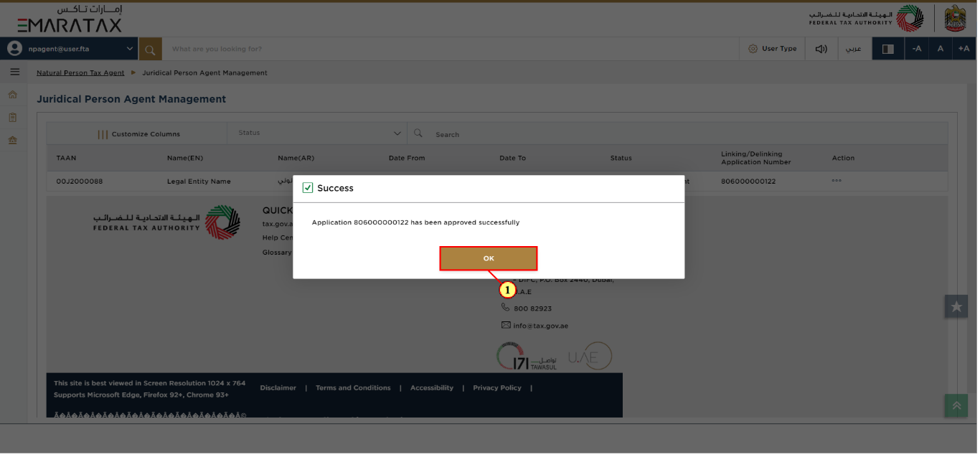The image size is (980, 457).
Task: Open the Terms and Conditions footer link
Action: (353, 387)
